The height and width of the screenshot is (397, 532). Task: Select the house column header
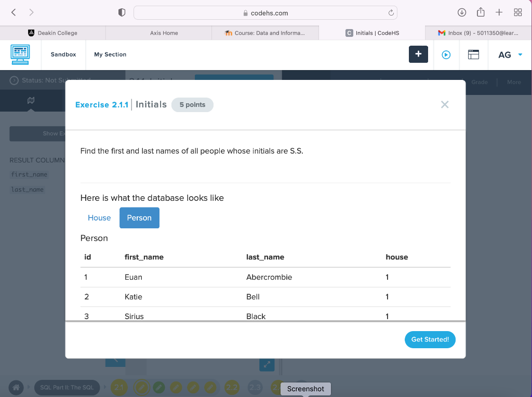396,257
